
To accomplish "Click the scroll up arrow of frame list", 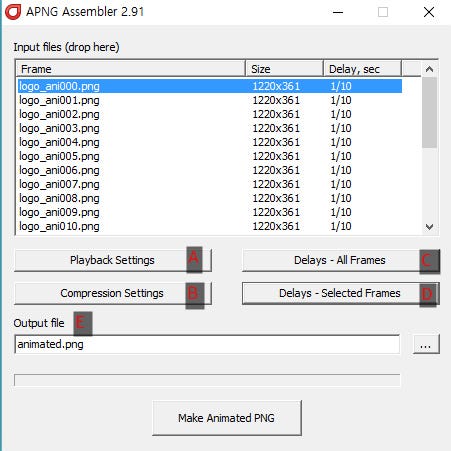I will (x=429, y=69).
